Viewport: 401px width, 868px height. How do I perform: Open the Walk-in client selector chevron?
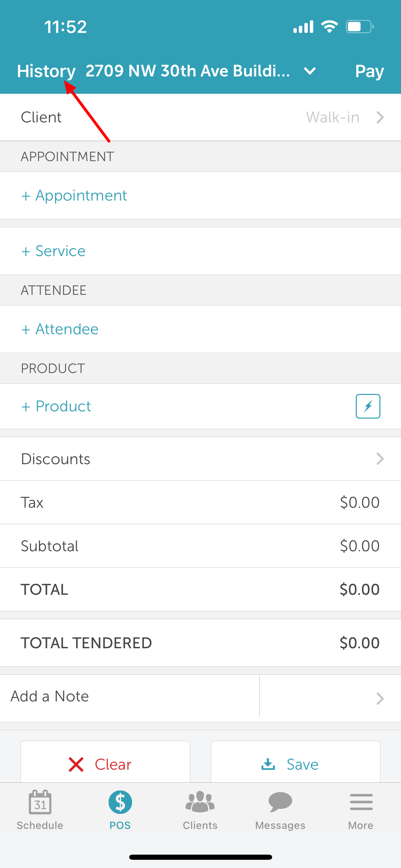(x=380, y=117)
